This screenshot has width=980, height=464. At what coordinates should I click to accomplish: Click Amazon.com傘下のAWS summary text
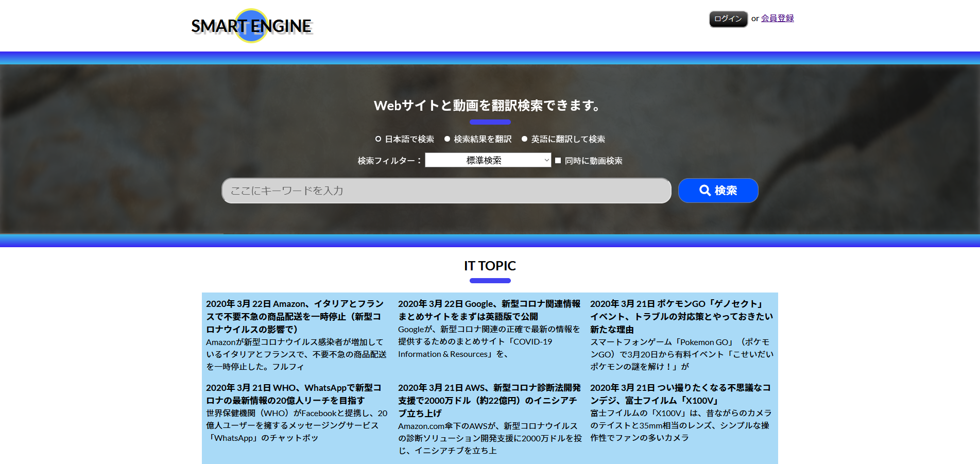coord(490,438)
